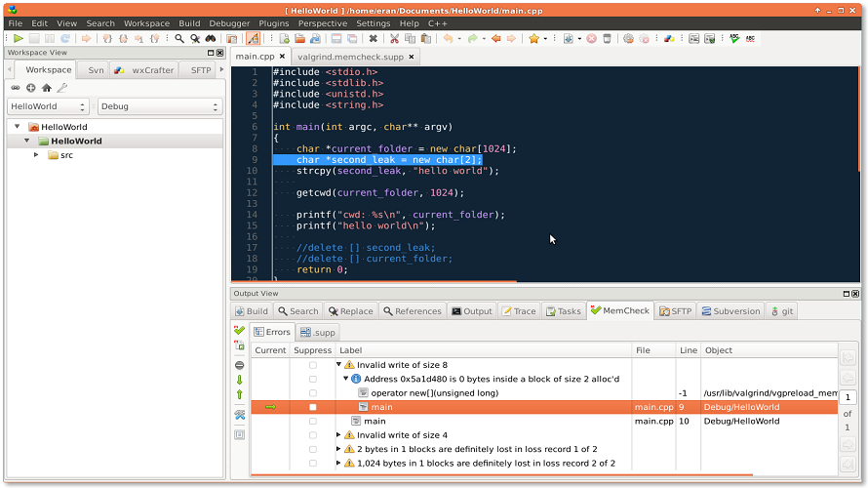
Task: Click the spell check ABC icon with green check
Action: tap(733, 39)
